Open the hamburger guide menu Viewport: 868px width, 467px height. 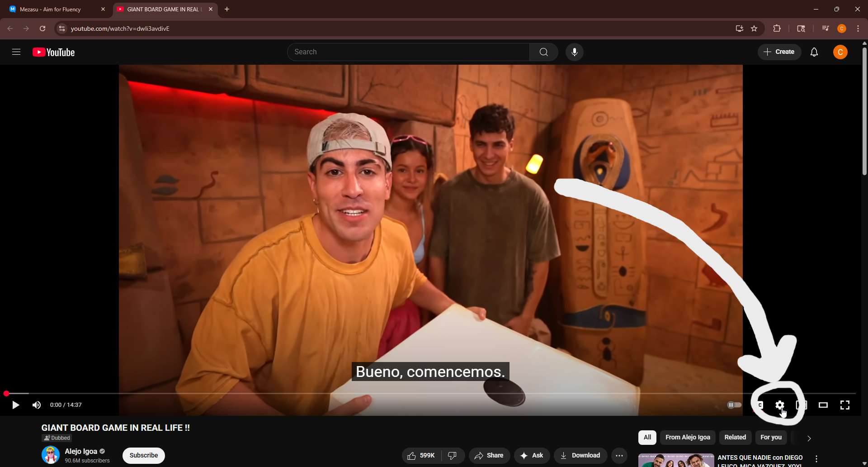[16, 52]
